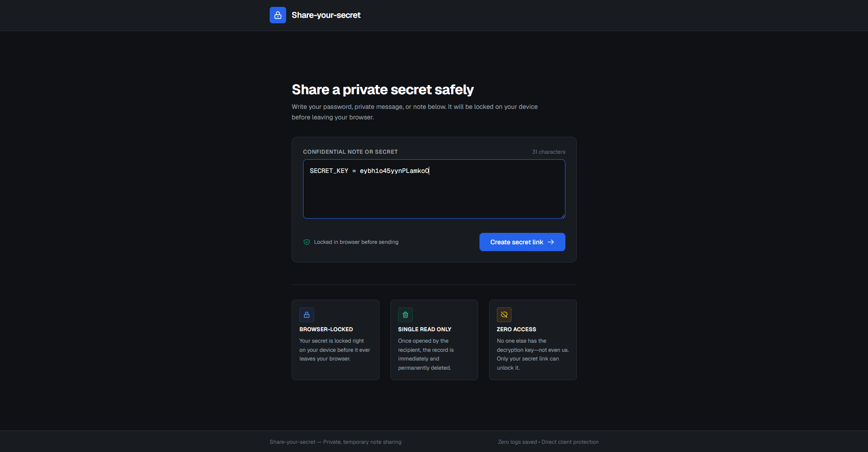Viewport: 868px width, 452px height.
Task: Click 'Your secret is locked right' description
Action: (x=335, y=350)
